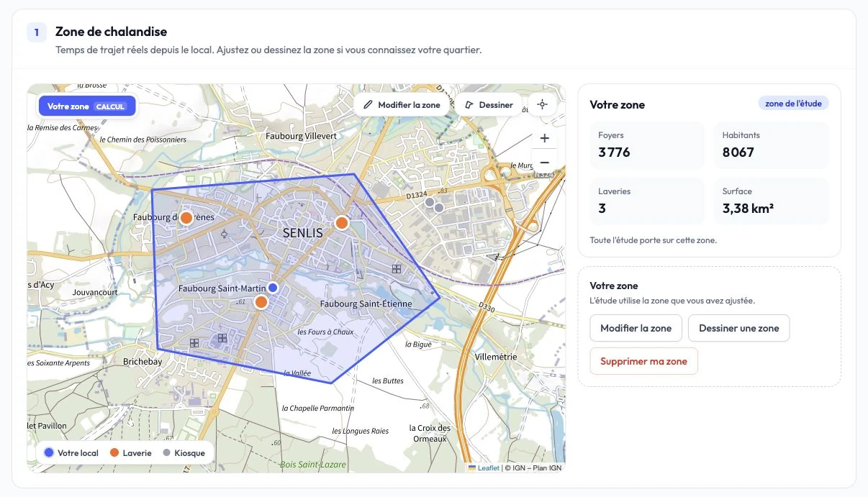Click 'Toute l'étude porte sur cette zone.' text
This screenshot has height=497, width=868.
[x=653, y=240]
